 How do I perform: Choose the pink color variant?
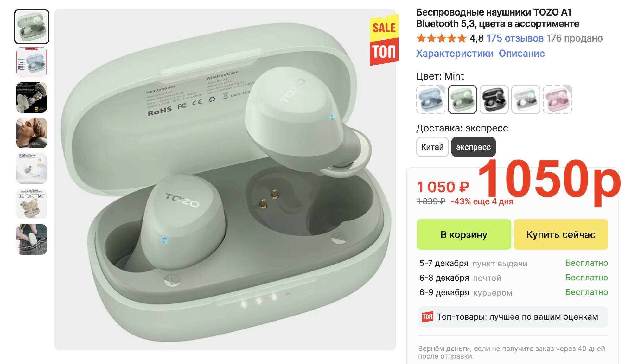[x=557, y=99]
